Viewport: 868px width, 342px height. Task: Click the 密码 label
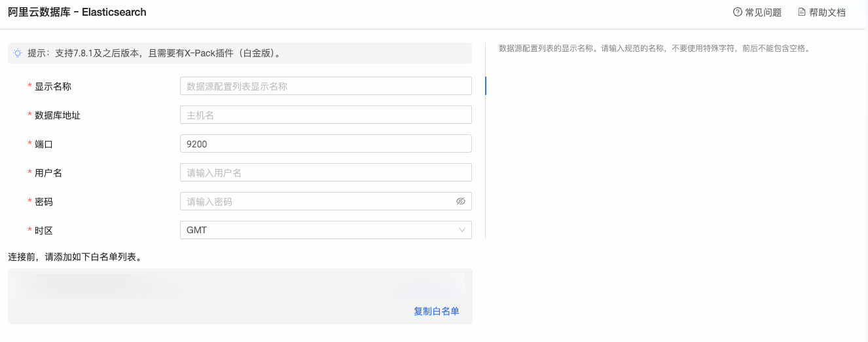(x=44, y=202)
